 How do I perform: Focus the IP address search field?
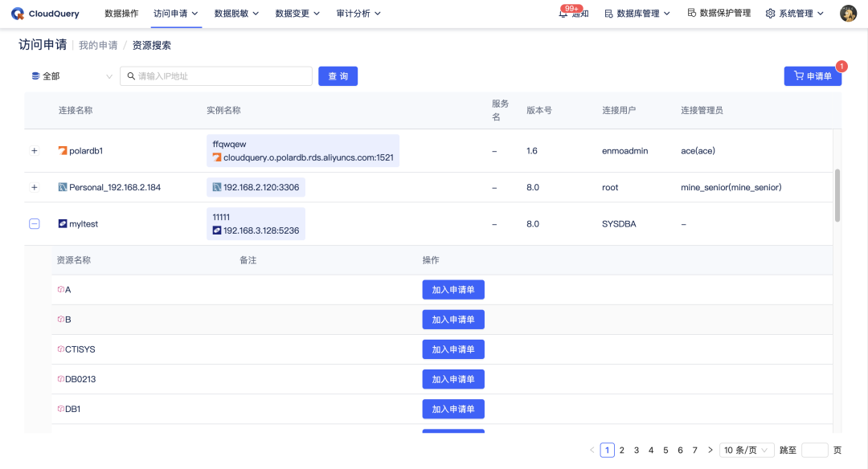(216, 75)
